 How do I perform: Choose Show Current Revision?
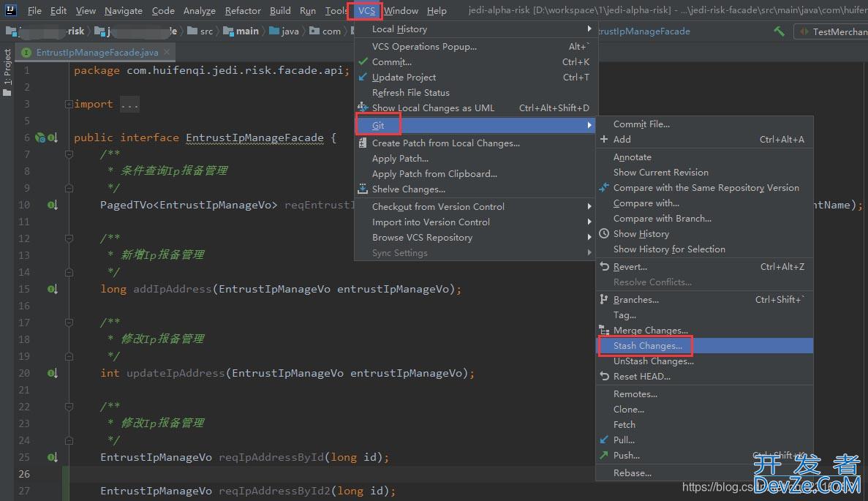click(x=704, y=172)
